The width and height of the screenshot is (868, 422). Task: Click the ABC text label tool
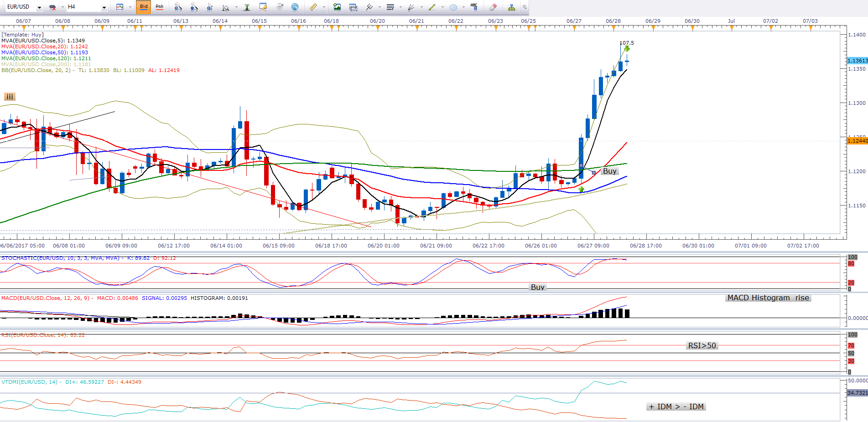click(474, 7)
